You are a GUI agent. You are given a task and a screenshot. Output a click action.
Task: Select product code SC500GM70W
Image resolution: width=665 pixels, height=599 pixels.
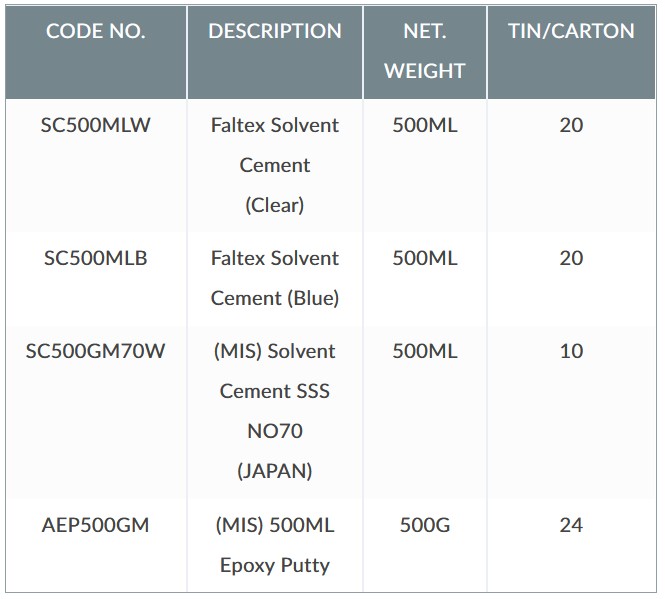point(96,351)
